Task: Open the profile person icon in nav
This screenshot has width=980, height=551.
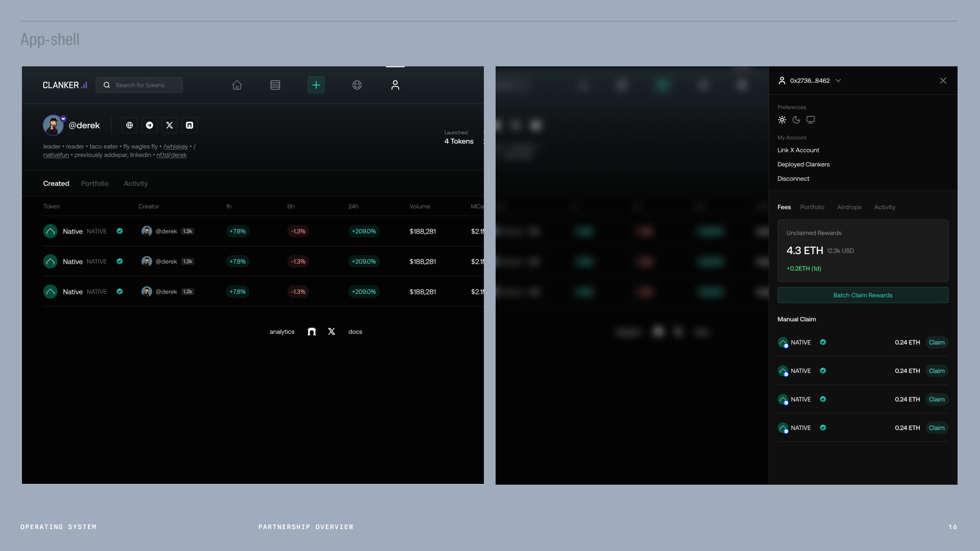Action: pos(395,85)
